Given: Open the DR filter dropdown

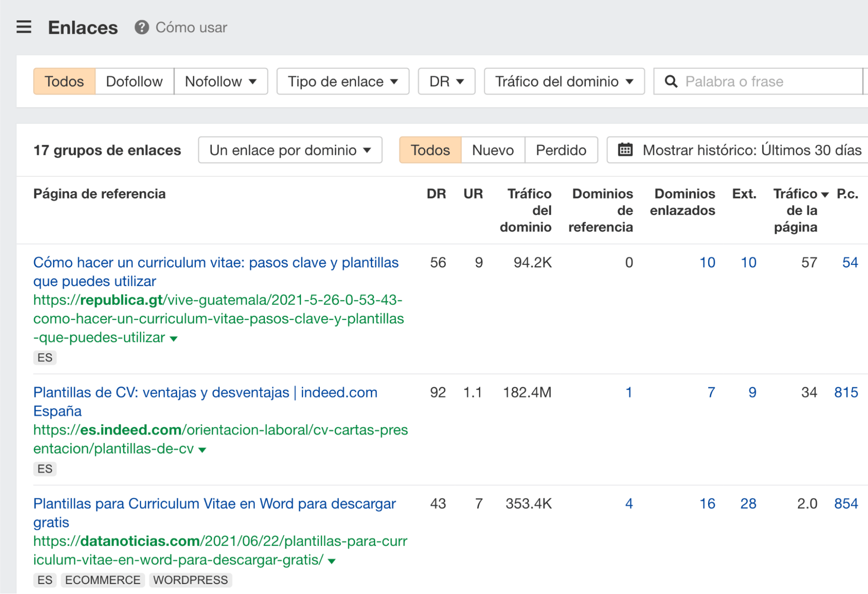Looking at the screenshot, I should pos(446,81).
